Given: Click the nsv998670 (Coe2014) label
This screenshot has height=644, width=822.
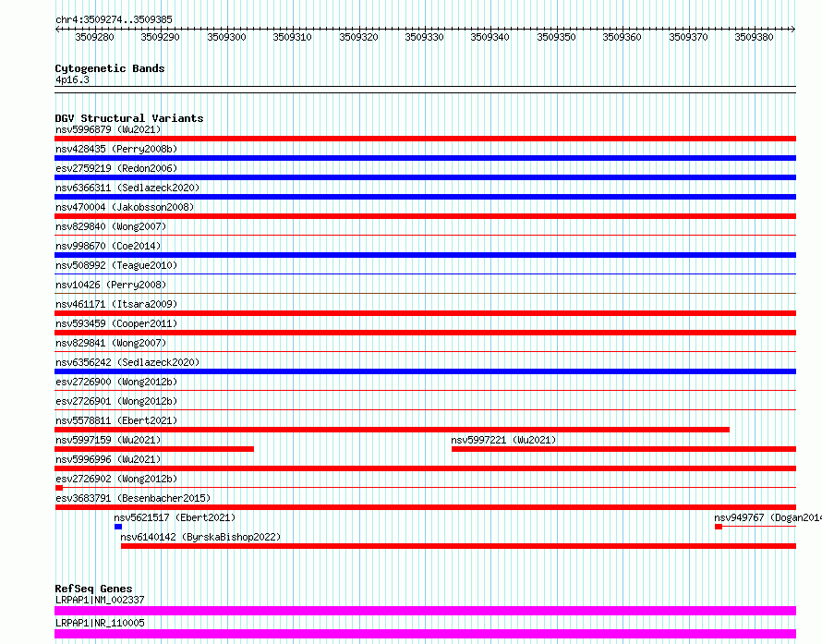Looking at the screenshot, I should pos(108,246).
